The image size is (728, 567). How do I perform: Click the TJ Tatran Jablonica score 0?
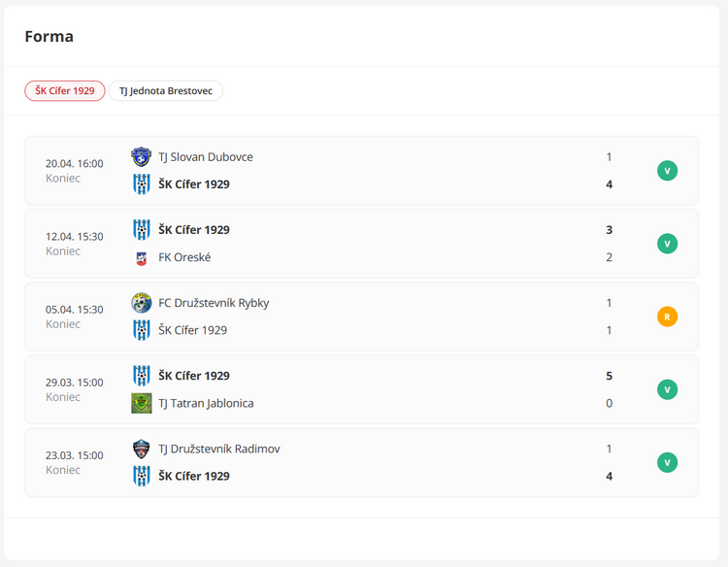[610, 403]
